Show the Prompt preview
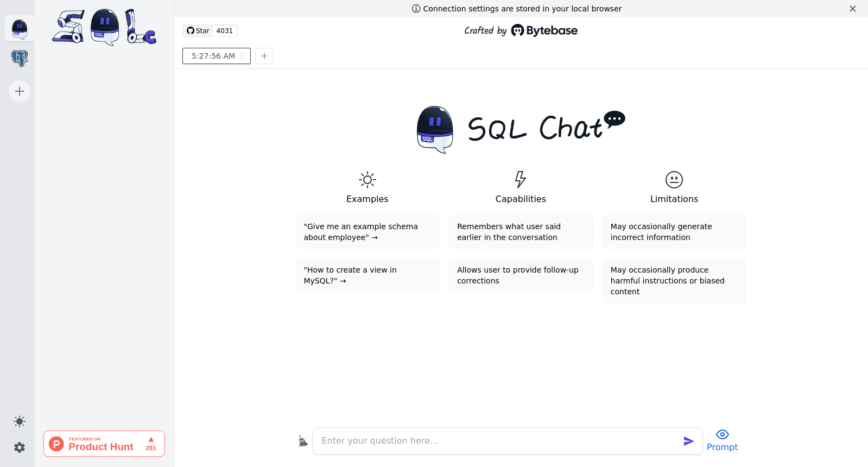The width and height of the screenshot is (868, 467). pos(722,440)
